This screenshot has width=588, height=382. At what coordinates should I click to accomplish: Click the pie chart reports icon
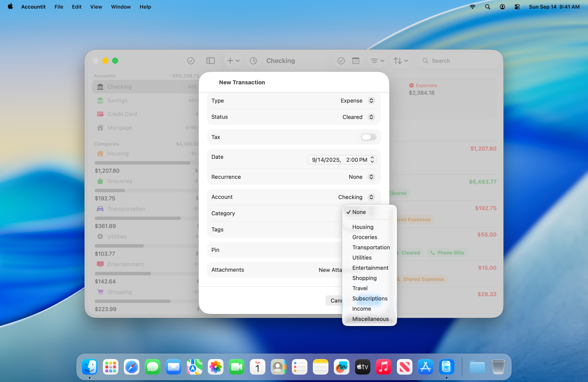tap(253, 61)
